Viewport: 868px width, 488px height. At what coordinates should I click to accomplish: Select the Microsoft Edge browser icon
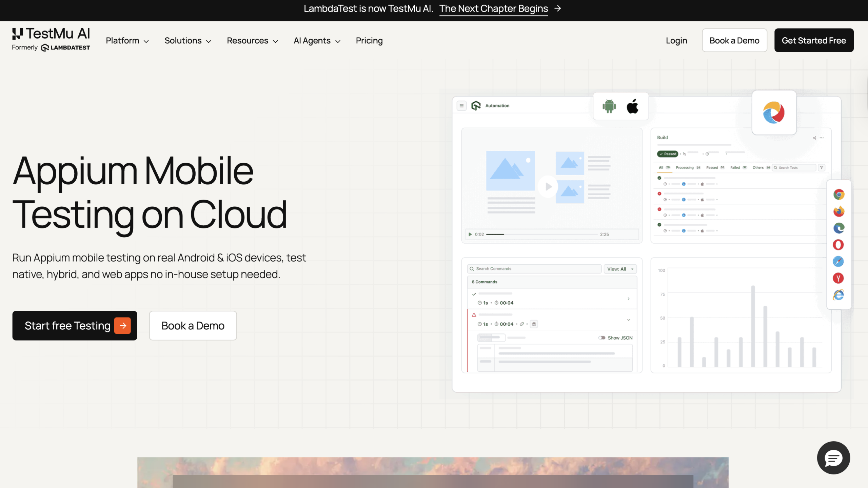tap(839, 228)
